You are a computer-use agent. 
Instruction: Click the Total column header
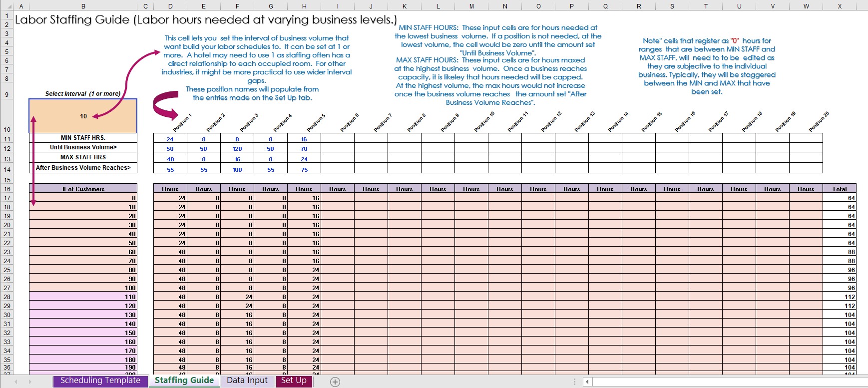click(840, 189)
